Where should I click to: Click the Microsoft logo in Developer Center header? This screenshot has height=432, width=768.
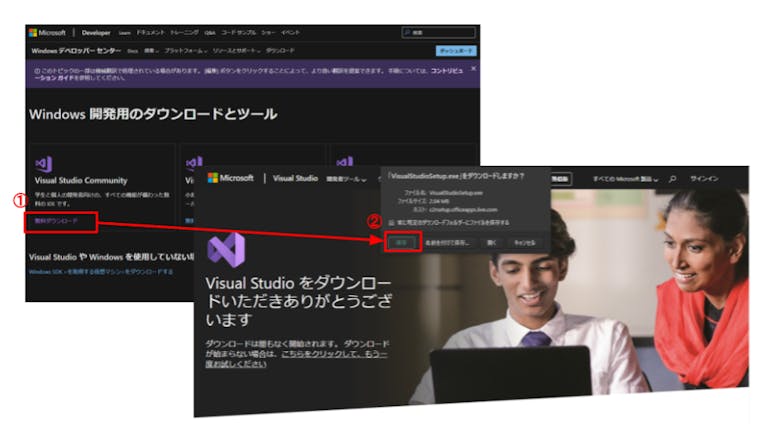[47, 32]
